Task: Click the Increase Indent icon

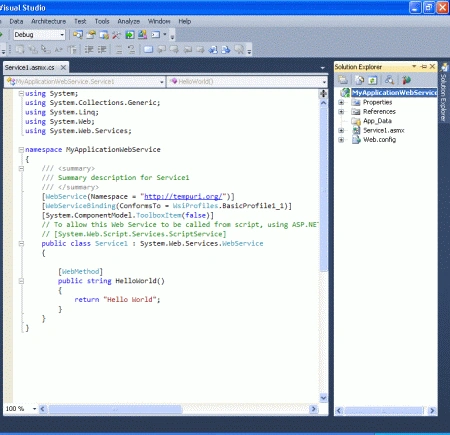Action: pyautogui.click(x=102, y=50)
